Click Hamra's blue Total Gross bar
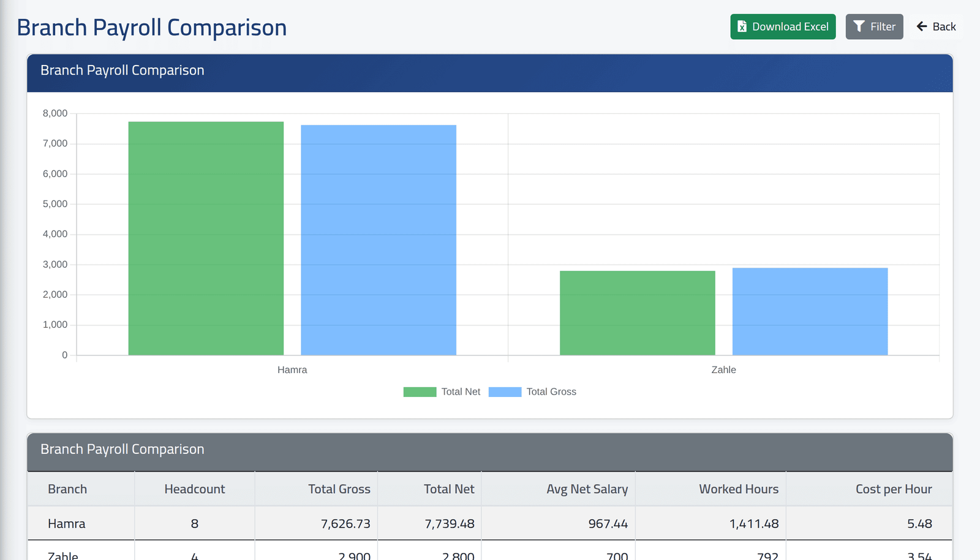980x560 pixels. pos(379,240)
